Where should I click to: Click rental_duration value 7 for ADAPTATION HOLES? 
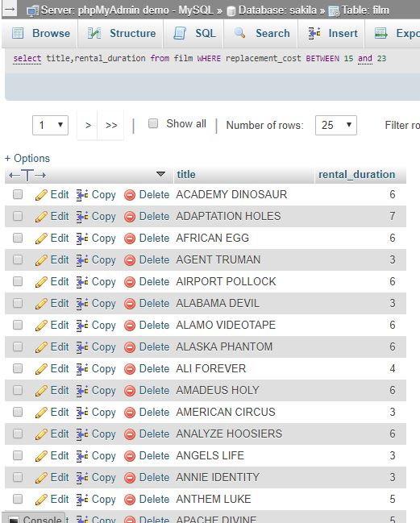click(x=393, y=216)
